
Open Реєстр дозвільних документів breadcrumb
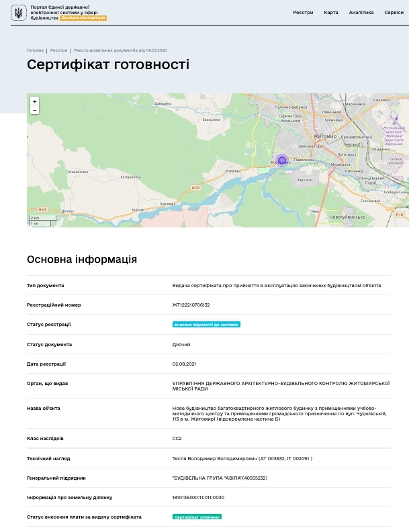click(x=121, y=50)
